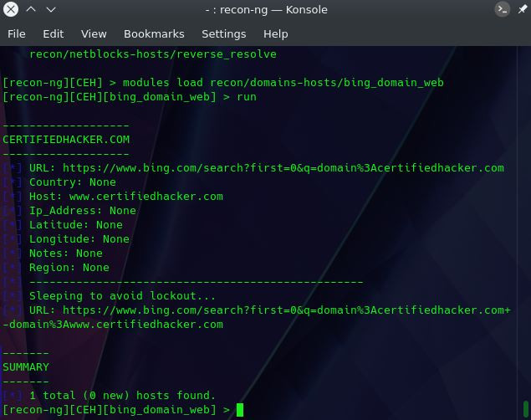Click the up chevron in title bar
The width and height of the screenshot is (531, 420).
click(31, 9)
